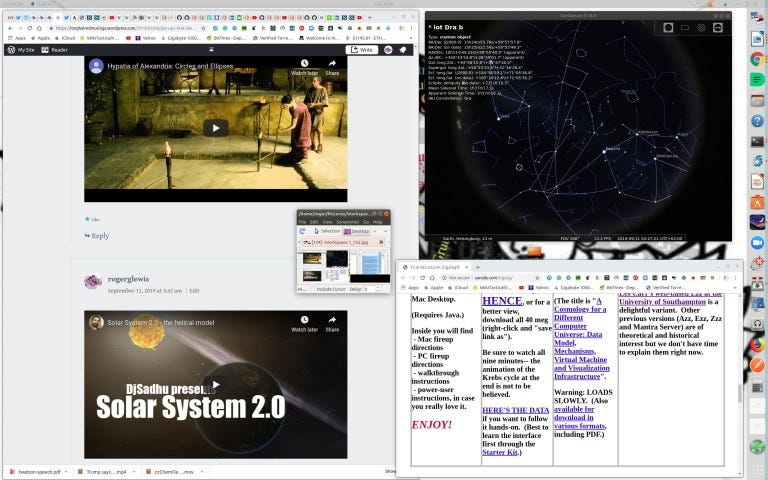The image size is (768, 480).
Task: Open the rogerglewis commenter profile link
Action: click(x=128, y=279)
